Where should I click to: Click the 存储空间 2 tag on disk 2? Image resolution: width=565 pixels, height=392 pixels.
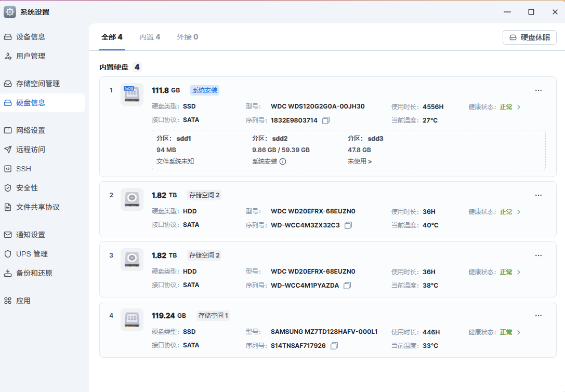[x=204, y=195]
